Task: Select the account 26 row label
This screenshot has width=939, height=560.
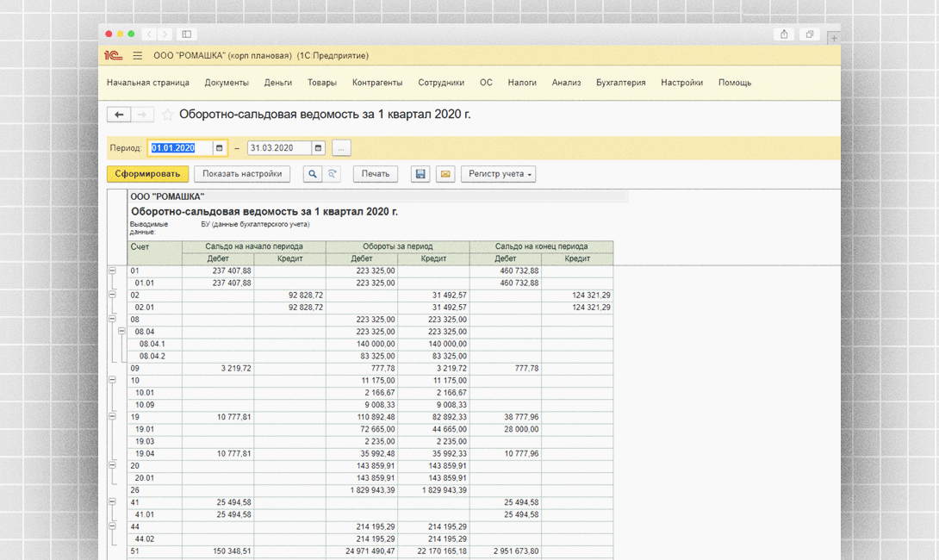Action: (x=134, y=490)
